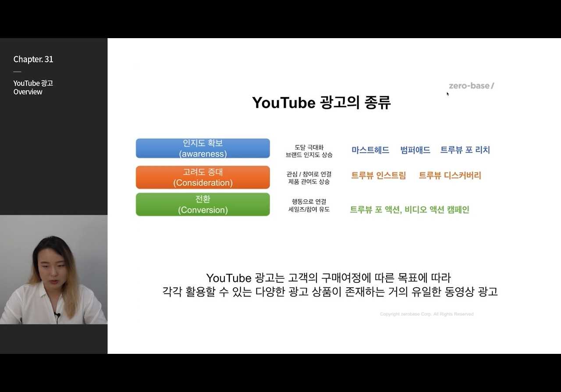This screenshot has height=392, width=561.
Task: Click the zero-base logo on the slide
Action: [x=471, y=86]
